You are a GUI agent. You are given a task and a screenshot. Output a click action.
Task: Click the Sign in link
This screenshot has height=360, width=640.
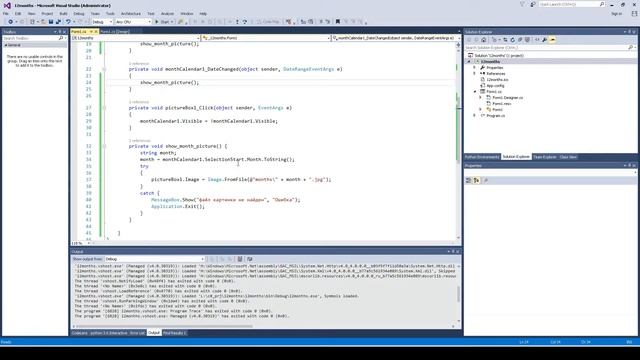pos(616,13)
